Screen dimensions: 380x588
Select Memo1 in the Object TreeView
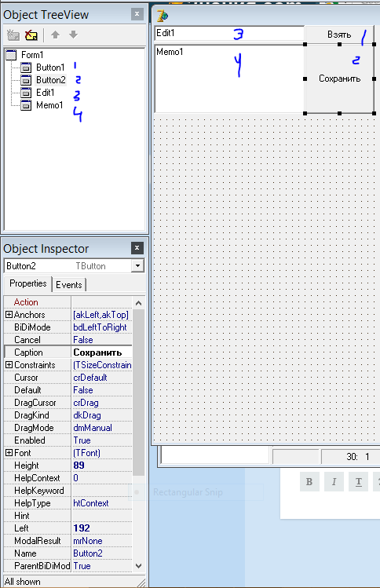click(x=49, y=105)
